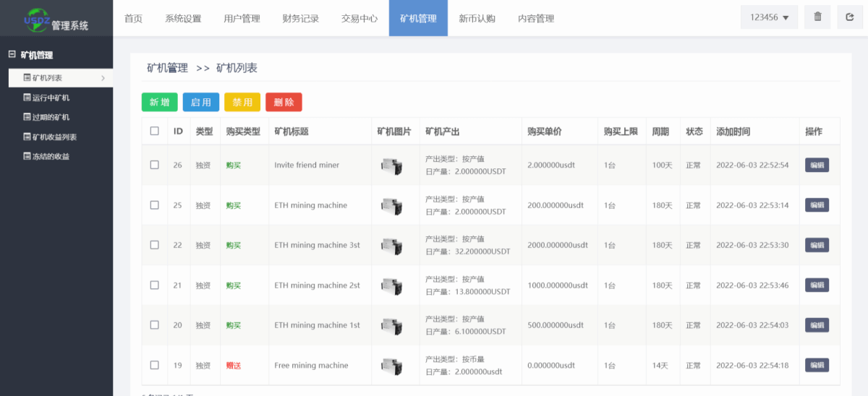Viewport: 868px width, 396px height.
Task: Click the miner image of ETH mining machine 3st
Action: [x=391, y=246]
